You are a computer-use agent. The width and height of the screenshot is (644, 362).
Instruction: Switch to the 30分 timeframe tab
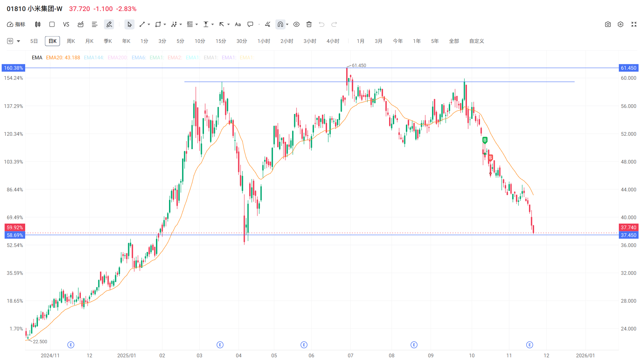pos(241,41)
